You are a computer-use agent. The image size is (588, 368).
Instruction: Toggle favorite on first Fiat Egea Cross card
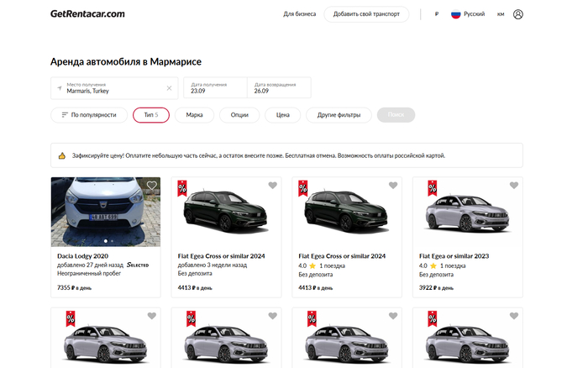[272, 186]
